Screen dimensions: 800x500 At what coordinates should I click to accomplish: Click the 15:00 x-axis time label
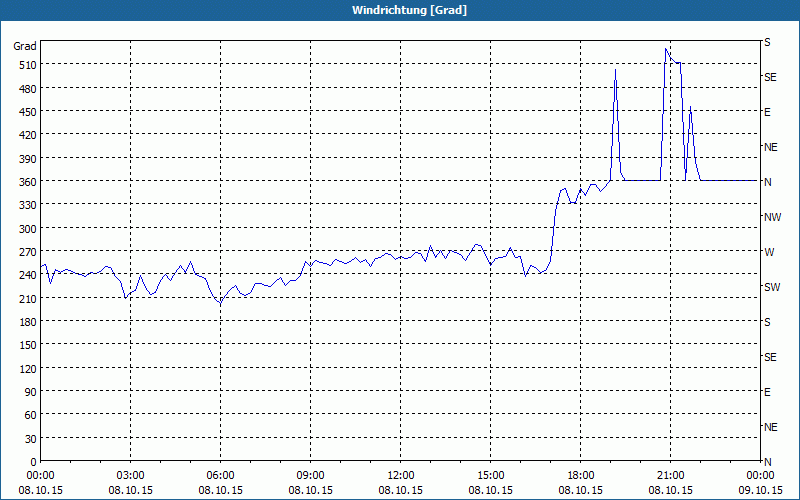click(490, 476)
